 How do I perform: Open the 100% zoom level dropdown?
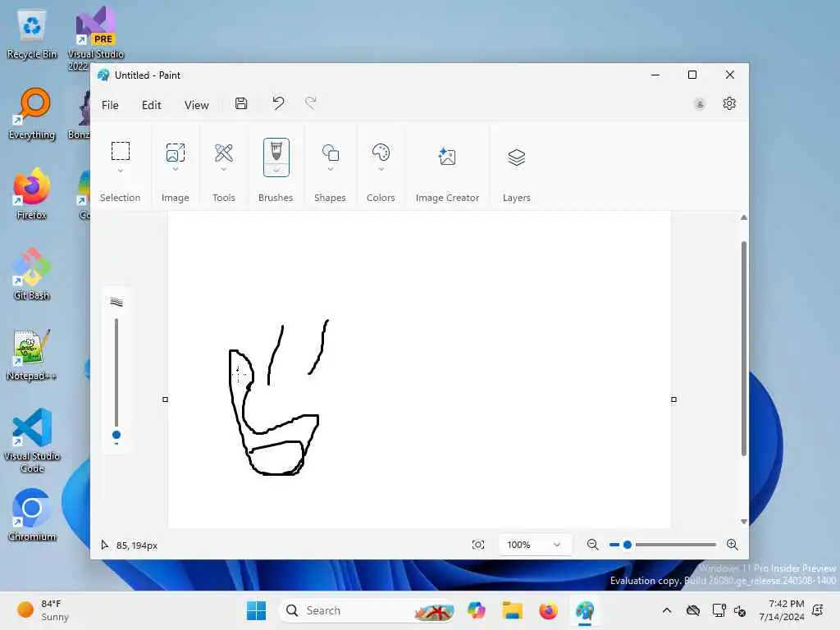click(x=534, y=545)
